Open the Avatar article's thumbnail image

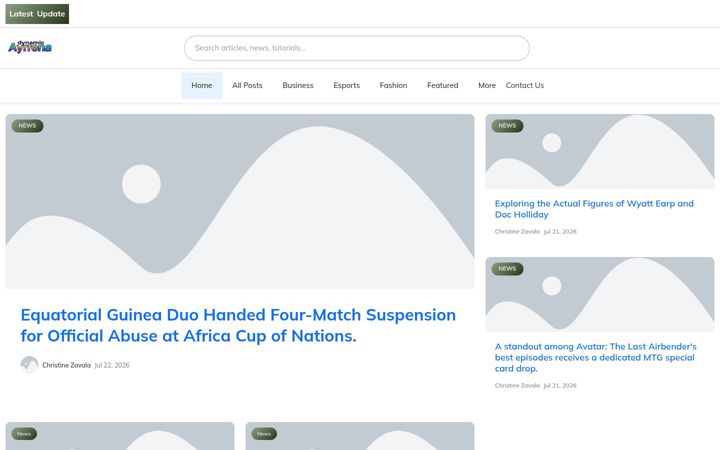(600, 294)
